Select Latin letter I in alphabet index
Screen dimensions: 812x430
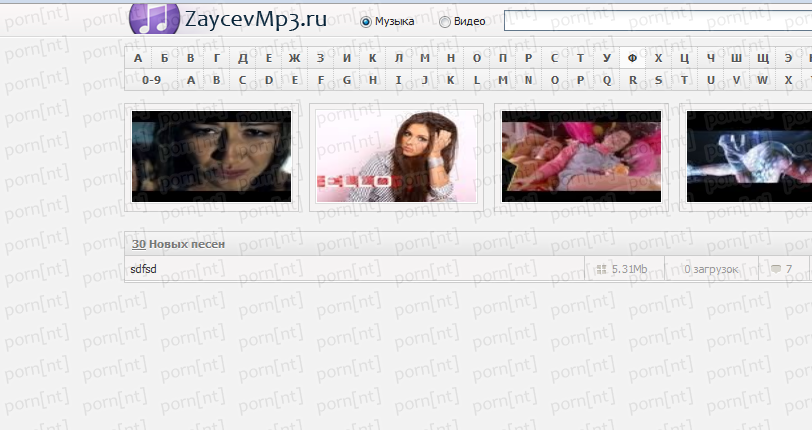399,80
